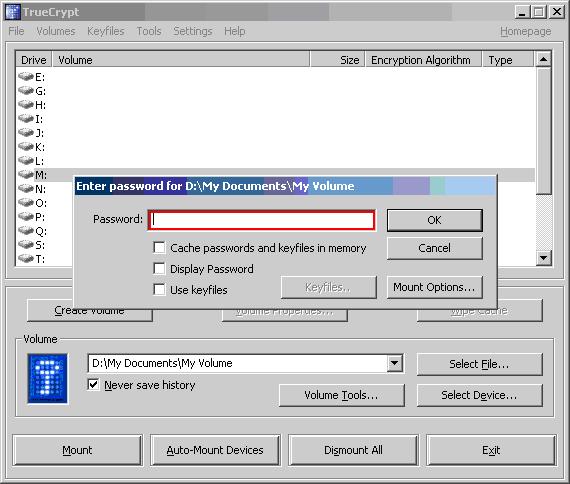Image resolution: width=570 pixels, height=484 pixels.
Task: Open the Keyfiles menu
Action: 106,31
